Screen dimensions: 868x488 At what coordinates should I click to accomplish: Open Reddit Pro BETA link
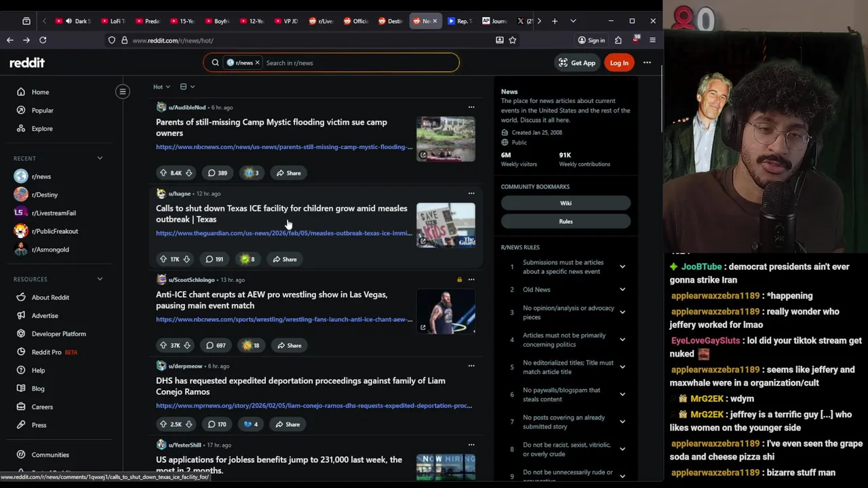(54, 352)
